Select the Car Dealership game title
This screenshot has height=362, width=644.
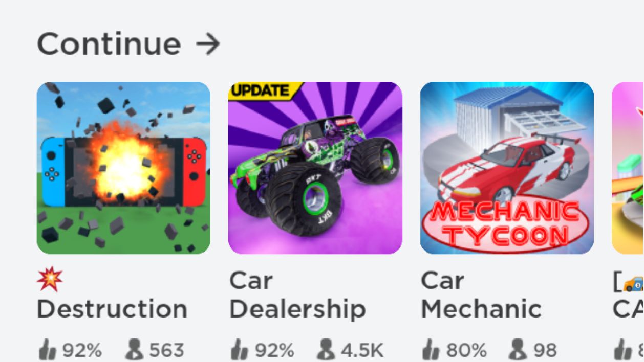(297, 295)
